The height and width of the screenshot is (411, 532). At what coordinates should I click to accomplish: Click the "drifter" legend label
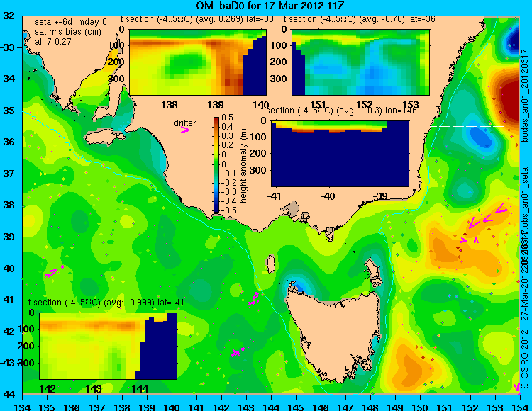(185, 123)
